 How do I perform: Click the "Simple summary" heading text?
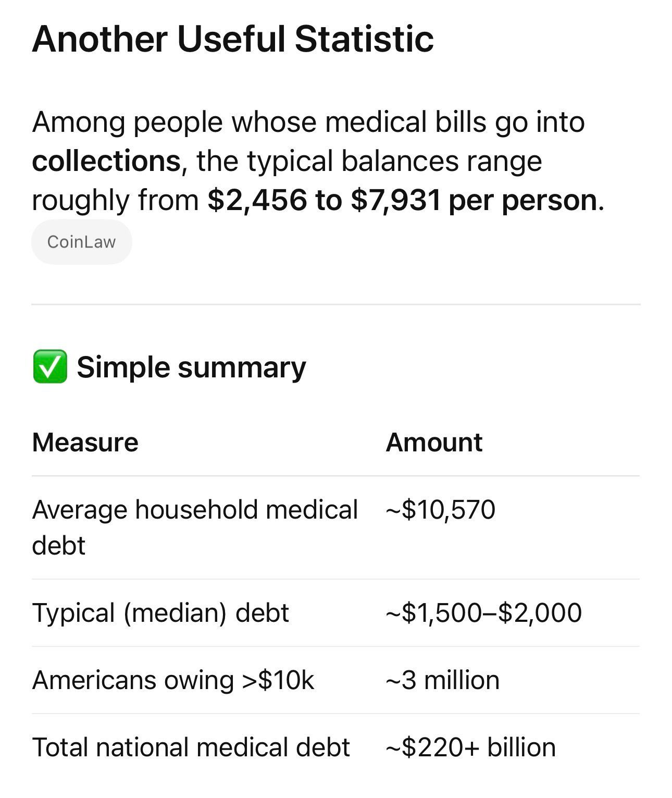(x=191, y=367)
